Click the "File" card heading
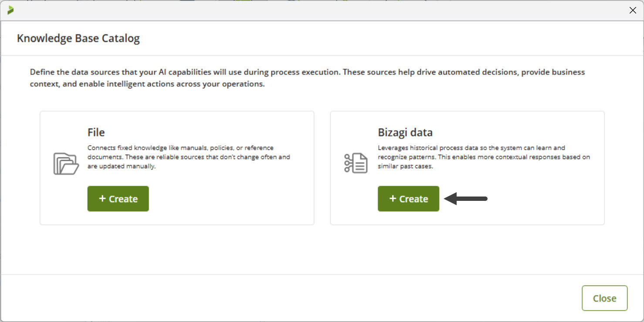 [96, 132]
